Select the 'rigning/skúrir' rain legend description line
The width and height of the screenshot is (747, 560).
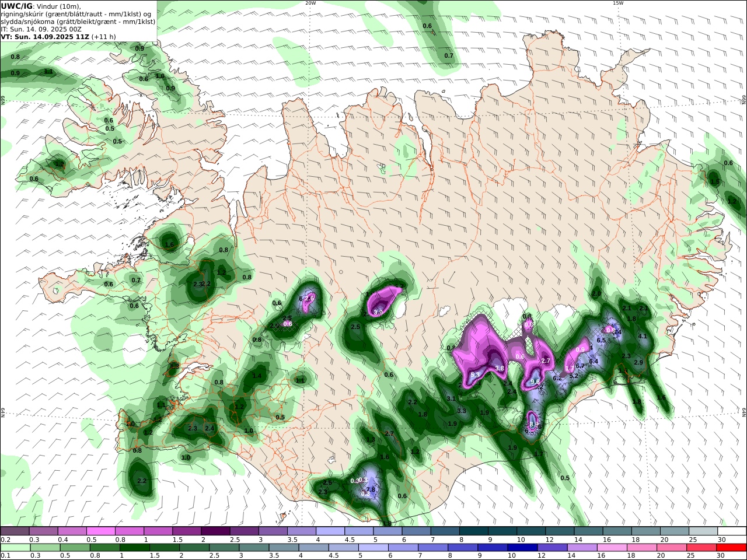click(76, 13)
